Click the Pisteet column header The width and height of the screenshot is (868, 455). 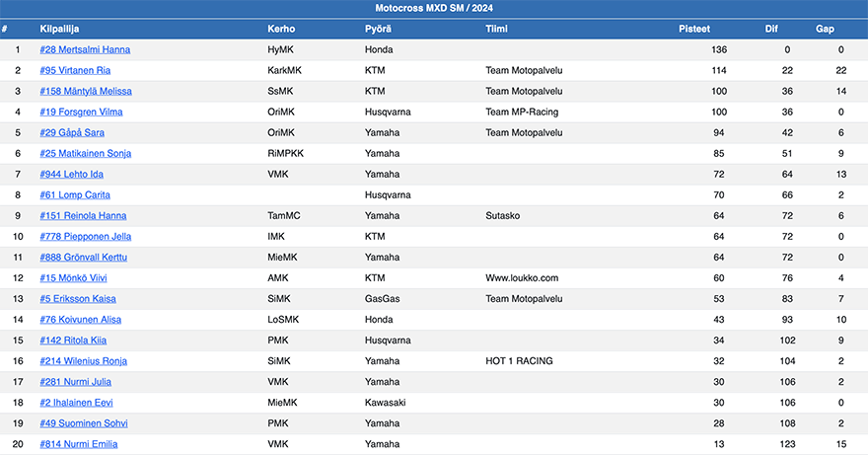coord(694,29)
